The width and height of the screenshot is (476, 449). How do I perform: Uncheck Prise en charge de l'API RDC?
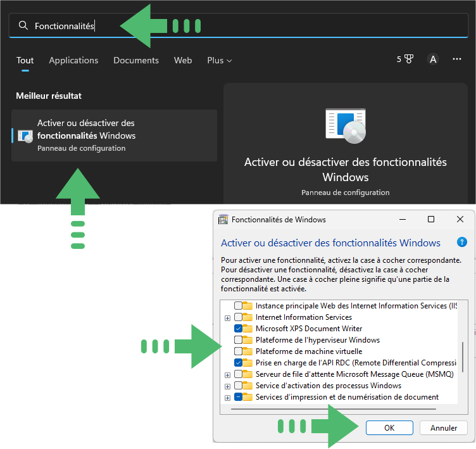pyautogui.click(x=238, y=362)
